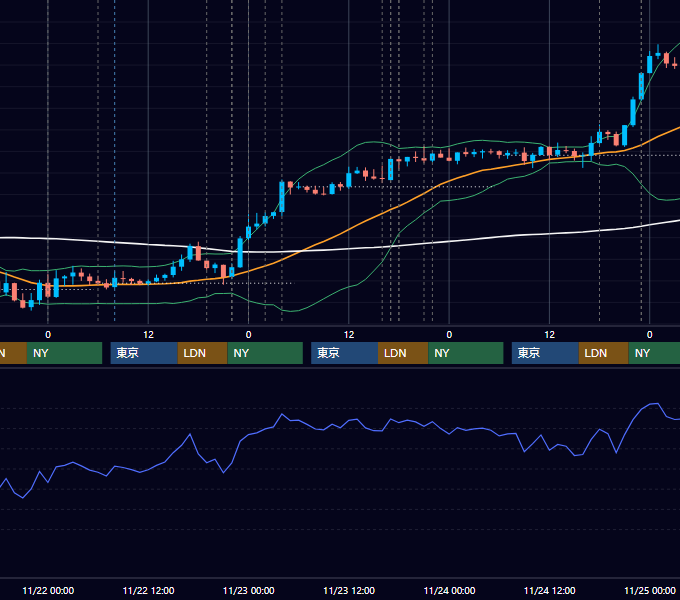The height and width of the screenshot is (600, 680).
Task: Select the NY session block above 11/24 00:00
Action: click(x=466, y=353)
